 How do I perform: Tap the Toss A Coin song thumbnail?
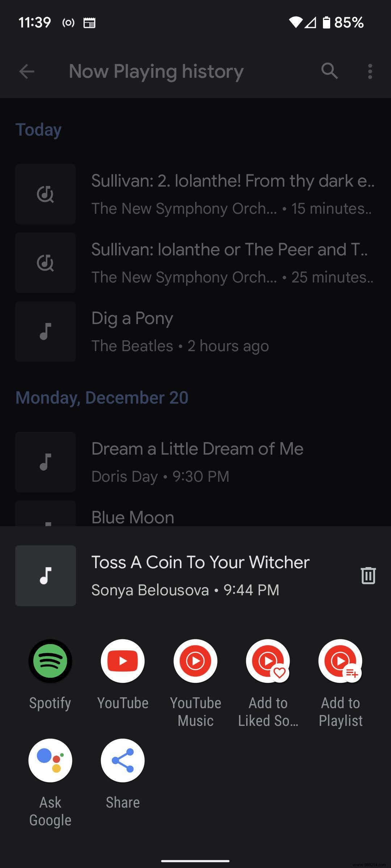(x=46, y=575)
